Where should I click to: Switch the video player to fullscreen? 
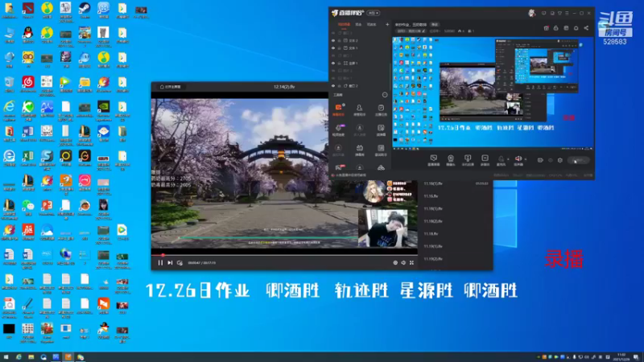[411, 263]
